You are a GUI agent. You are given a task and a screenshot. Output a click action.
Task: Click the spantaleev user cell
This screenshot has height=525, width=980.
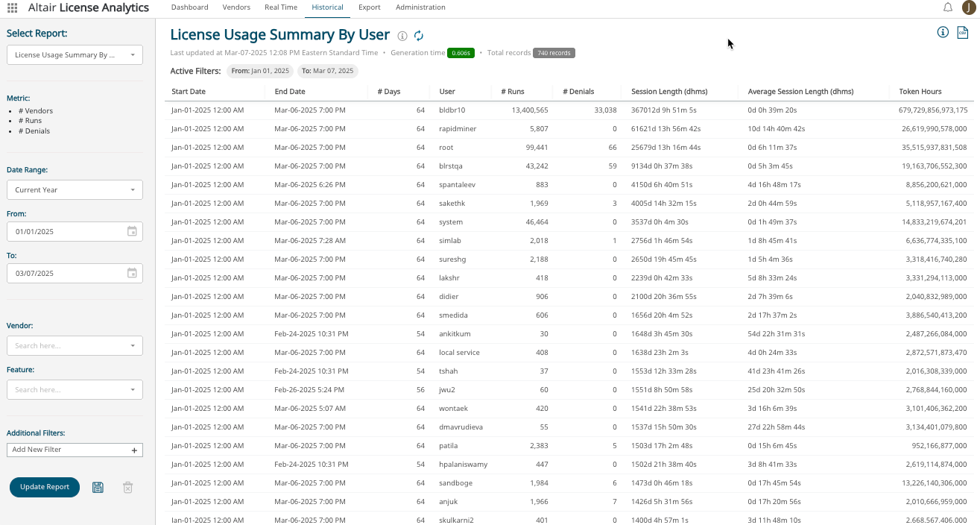tap(458, 185)
